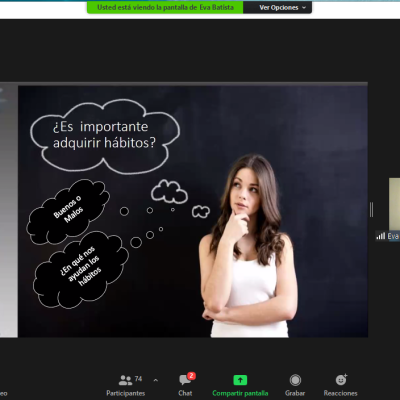Open the Reacciones smiley icon
The width and height of the screenshot is (400, 400).
(x=341, y=380)
